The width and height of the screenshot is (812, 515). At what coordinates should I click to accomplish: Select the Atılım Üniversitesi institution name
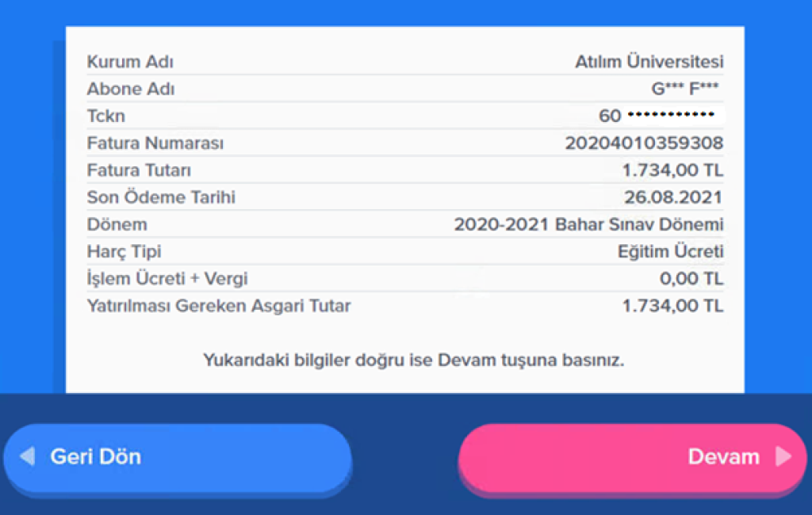click(649, 62)
